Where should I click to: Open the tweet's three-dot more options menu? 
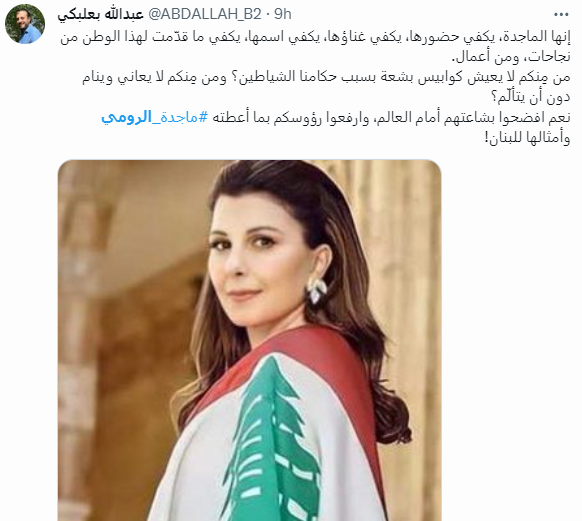[x=561, y=14]
